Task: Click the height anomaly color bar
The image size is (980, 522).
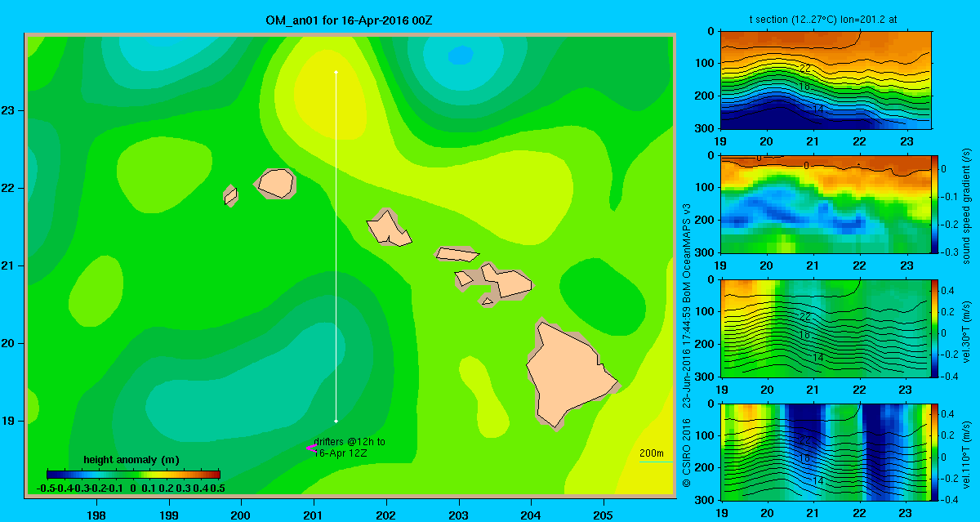Action: [133, 475]
